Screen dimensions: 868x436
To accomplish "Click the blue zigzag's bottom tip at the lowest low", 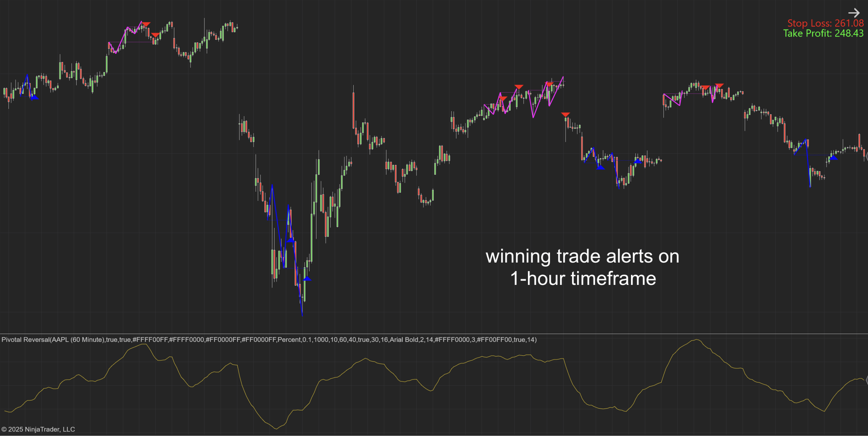I will click(302, 315).
